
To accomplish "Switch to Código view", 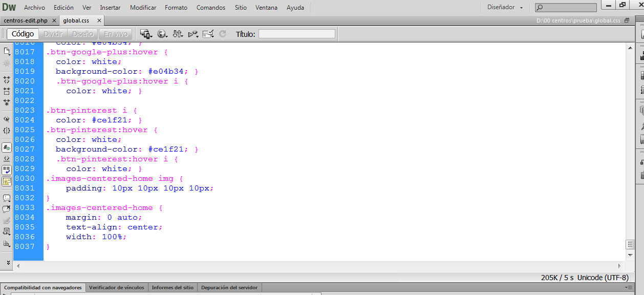I will [23, 34].
